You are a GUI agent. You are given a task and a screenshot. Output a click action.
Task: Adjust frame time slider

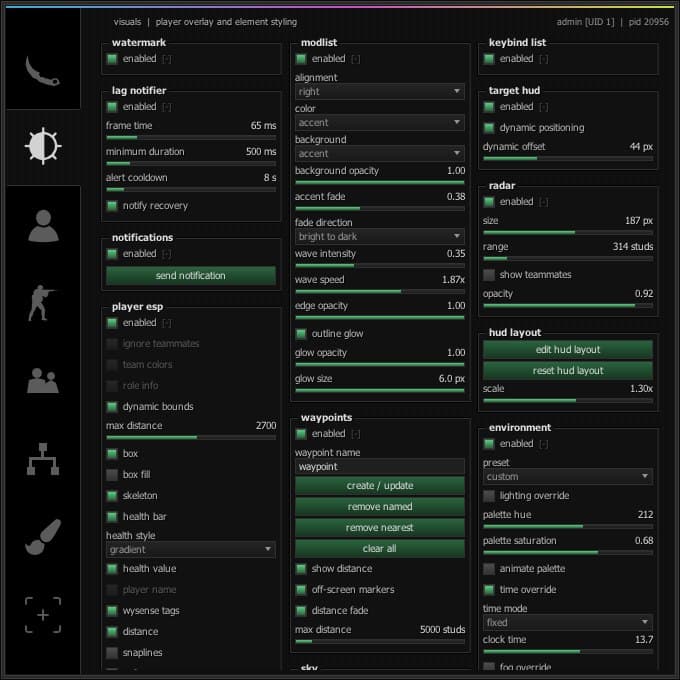point(191,137)
